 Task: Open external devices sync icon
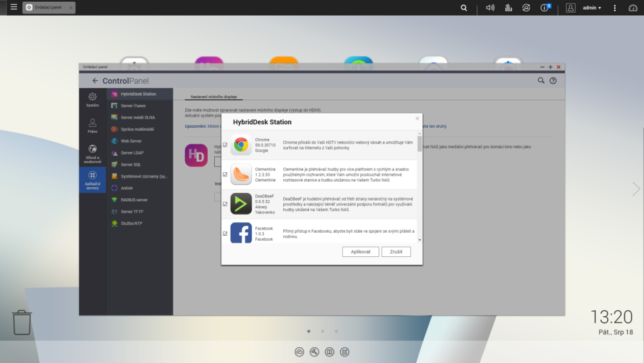pos(526,8)
